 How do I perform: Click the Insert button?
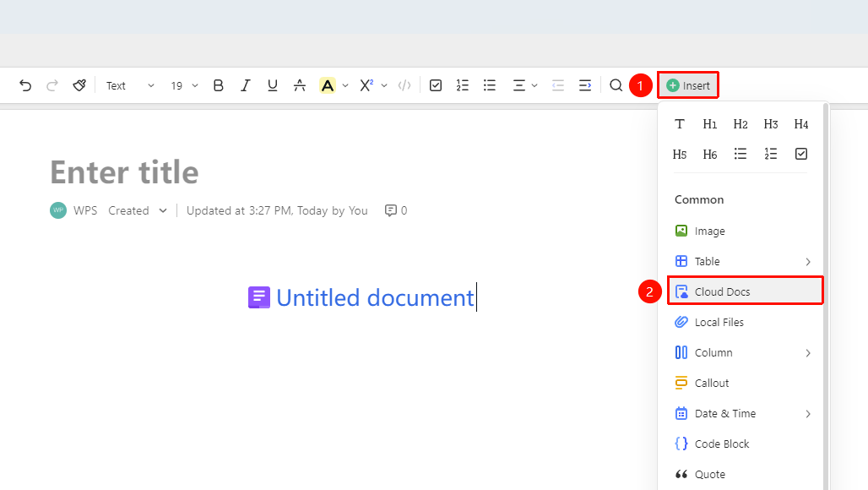pyautogui.click(x=688, y=85)
